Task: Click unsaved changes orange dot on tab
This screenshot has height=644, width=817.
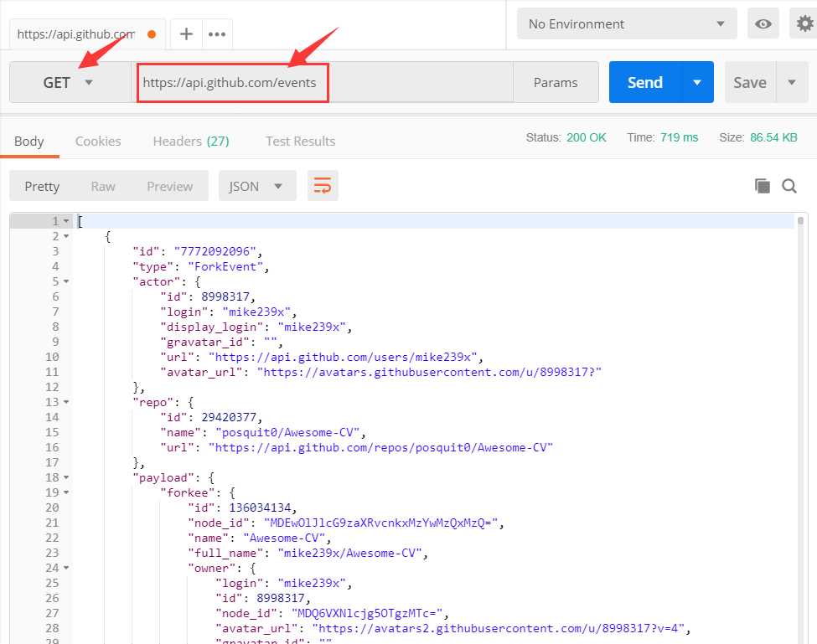Action: click(152, 34)
